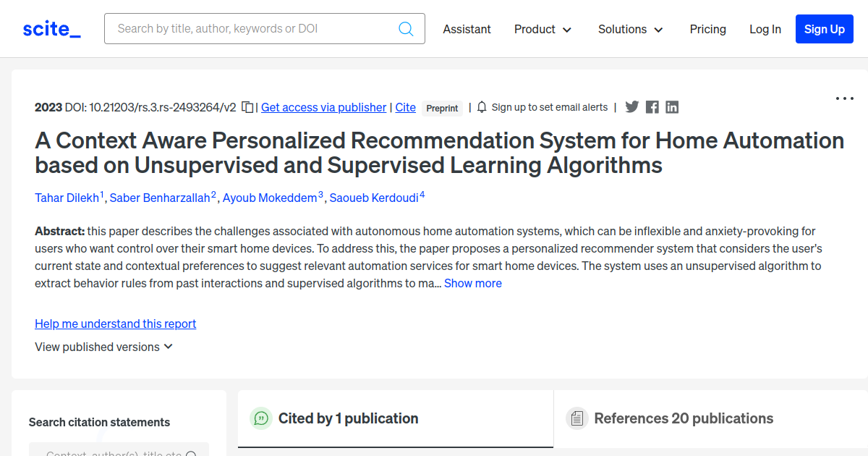Image resolution: width=868 pixels, height=456 pixels.
Task: Open the Pricing menu item
Action: 708,29
